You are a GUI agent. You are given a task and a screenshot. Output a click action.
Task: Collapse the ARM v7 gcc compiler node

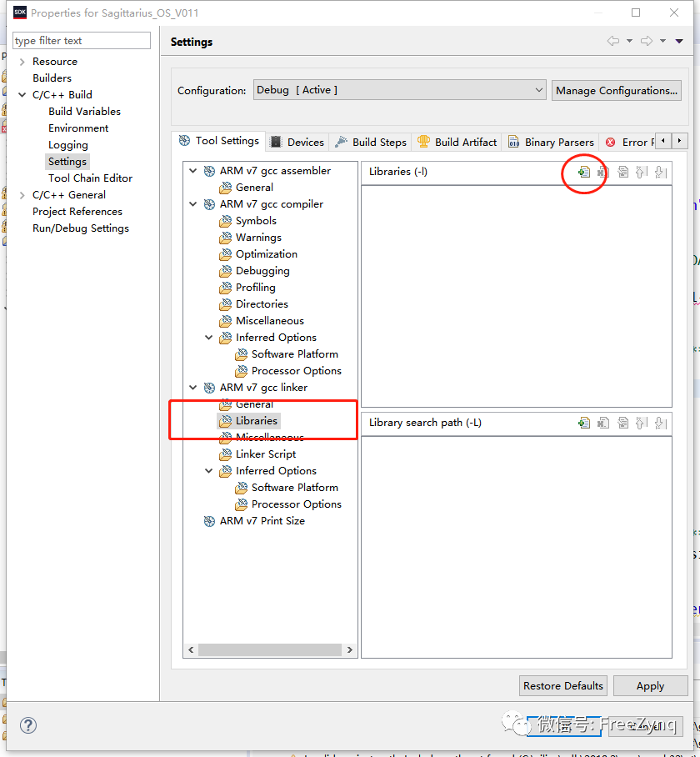193,204
